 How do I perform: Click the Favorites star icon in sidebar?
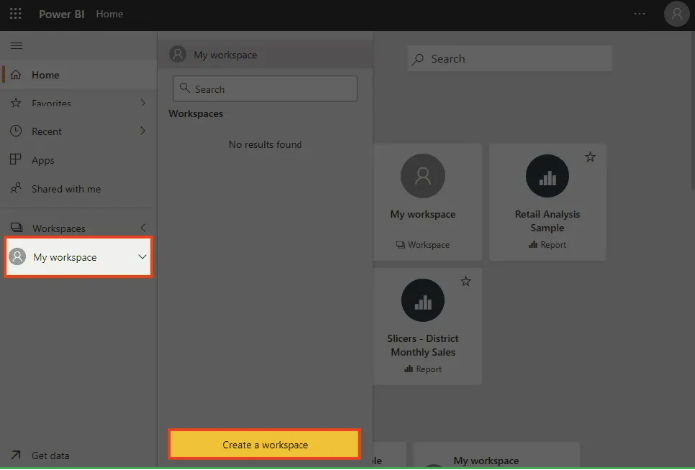pos(16,103)
